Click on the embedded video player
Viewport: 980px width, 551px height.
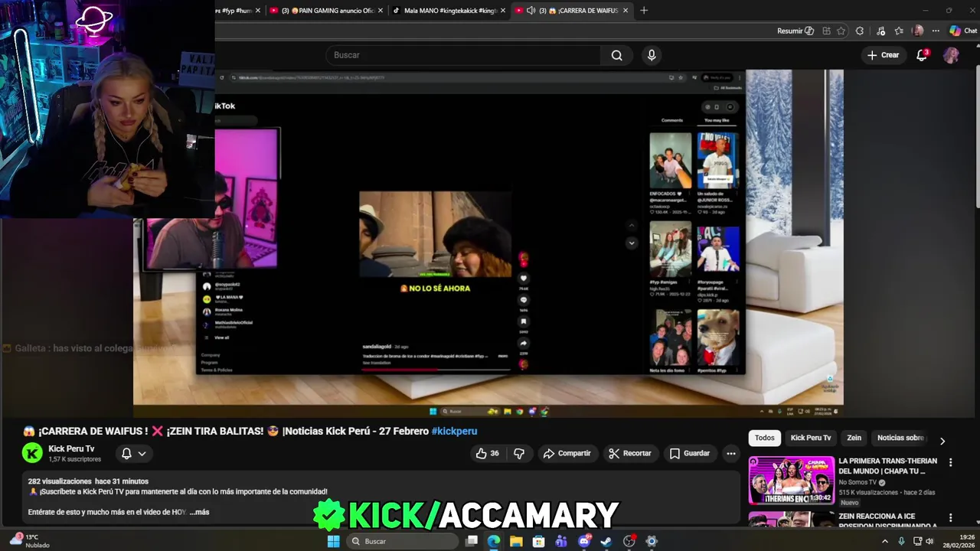point(488,243)
